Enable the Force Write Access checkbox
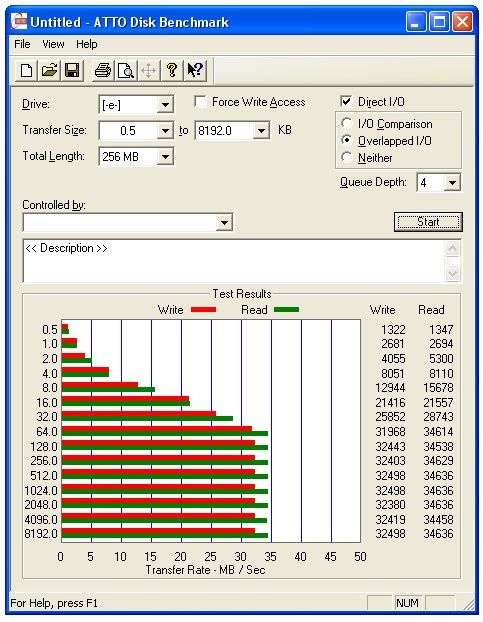This screenshot has width=483, height=622. point(200,102)
